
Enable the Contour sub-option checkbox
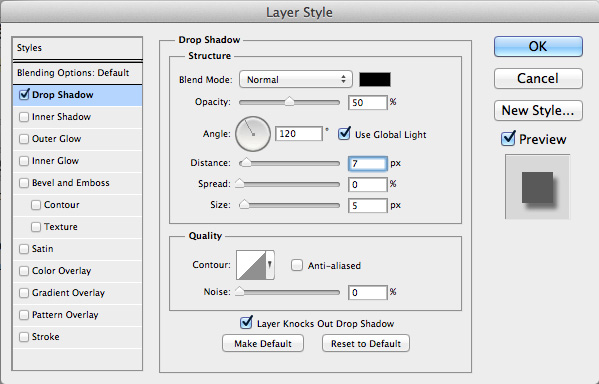[x=36, y=205]
